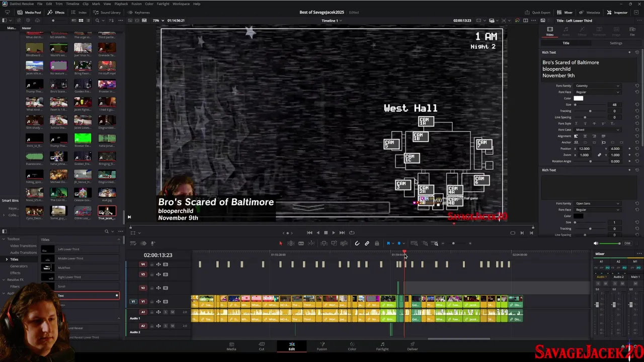Click the Replace Clip icon
644x362 pixels.
pos(344,243)
